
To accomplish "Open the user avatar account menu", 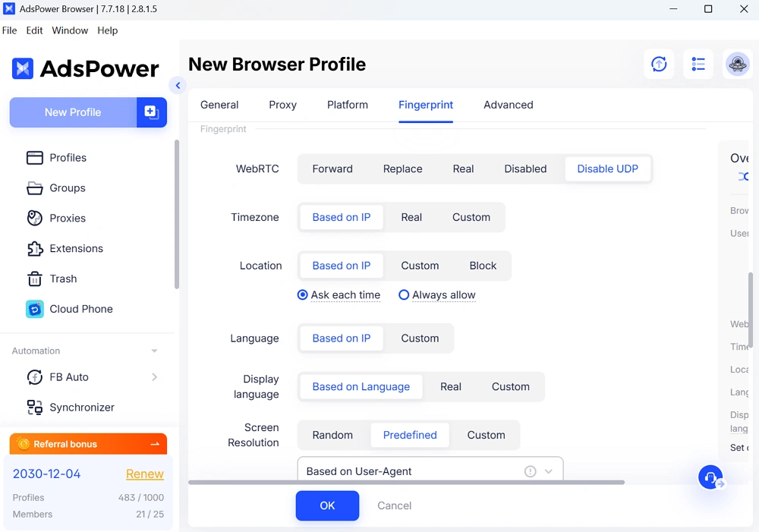I will pyautogui.click(x=737, y=64).
